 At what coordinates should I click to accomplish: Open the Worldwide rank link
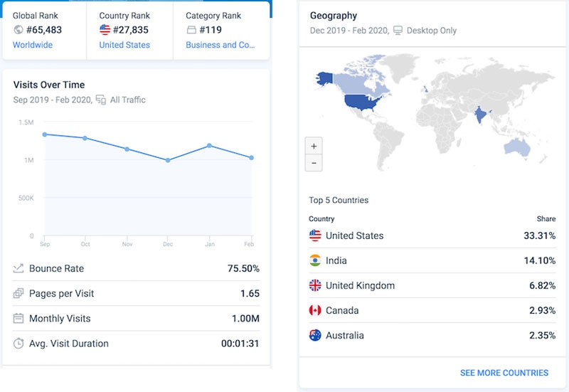(x=33, y=45)
